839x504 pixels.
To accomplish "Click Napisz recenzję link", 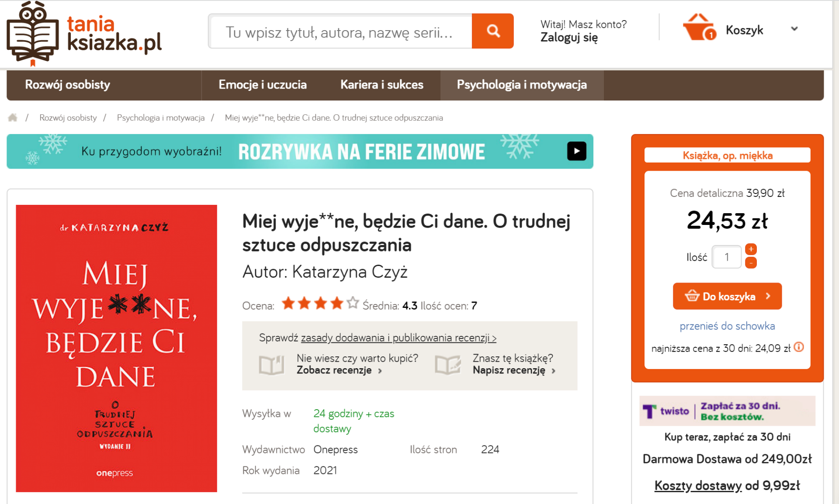I will (x=514, y=370).
